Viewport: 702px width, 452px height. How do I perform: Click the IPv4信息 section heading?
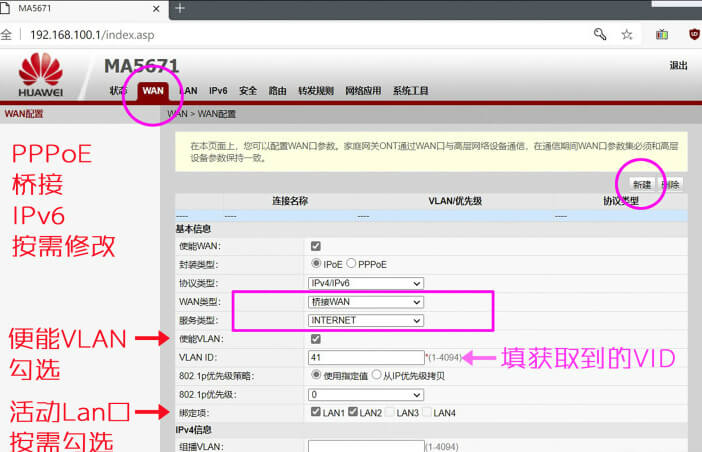point(193,430)
